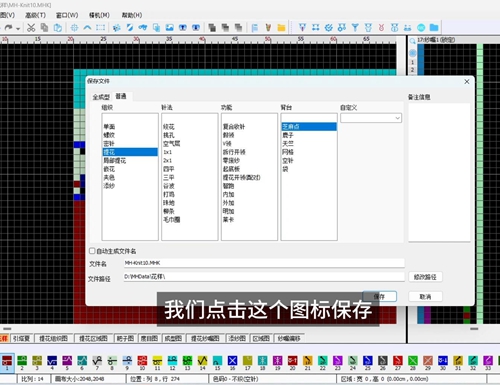Click the 文件名 input field
Viewport: 500px width, 385px height.
coord(264,263)
